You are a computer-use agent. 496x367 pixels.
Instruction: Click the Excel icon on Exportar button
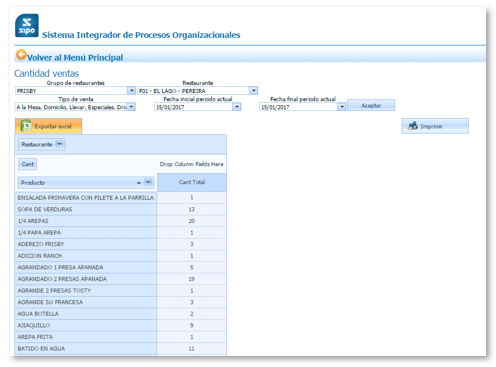click(x=26, y=126)
